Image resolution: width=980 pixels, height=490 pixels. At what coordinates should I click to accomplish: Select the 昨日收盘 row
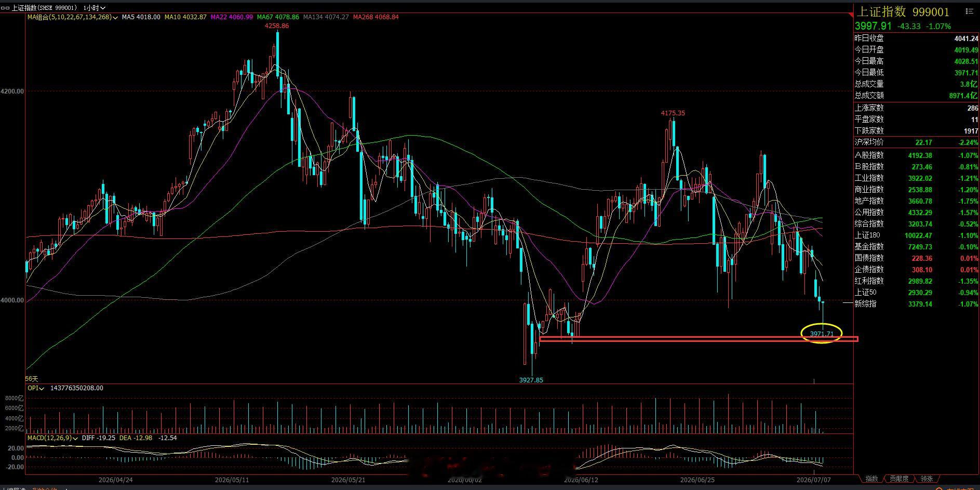(x=917, y=38)
